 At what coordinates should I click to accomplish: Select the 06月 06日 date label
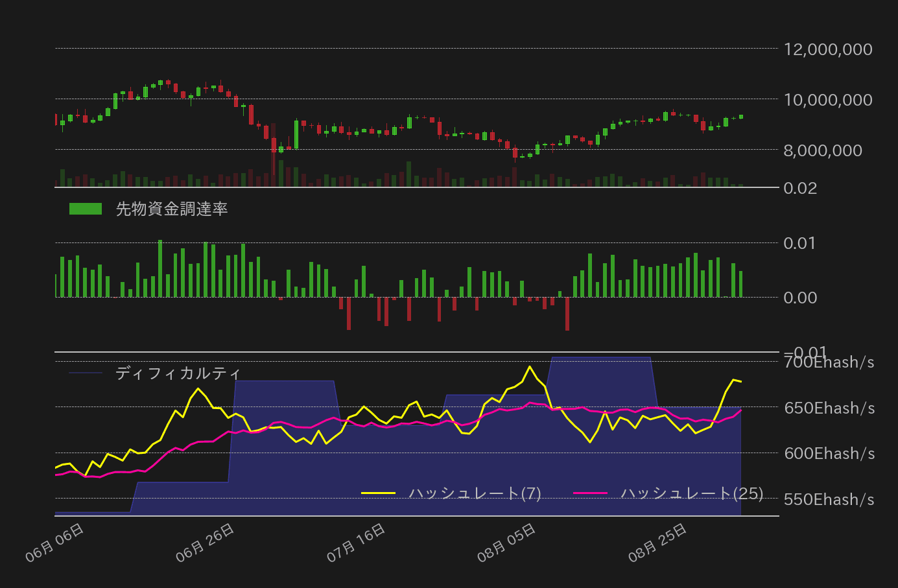point(55,543)
